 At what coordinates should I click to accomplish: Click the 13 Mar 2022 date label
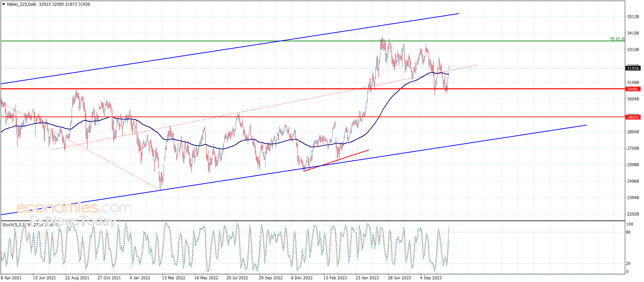coord(173,278)
